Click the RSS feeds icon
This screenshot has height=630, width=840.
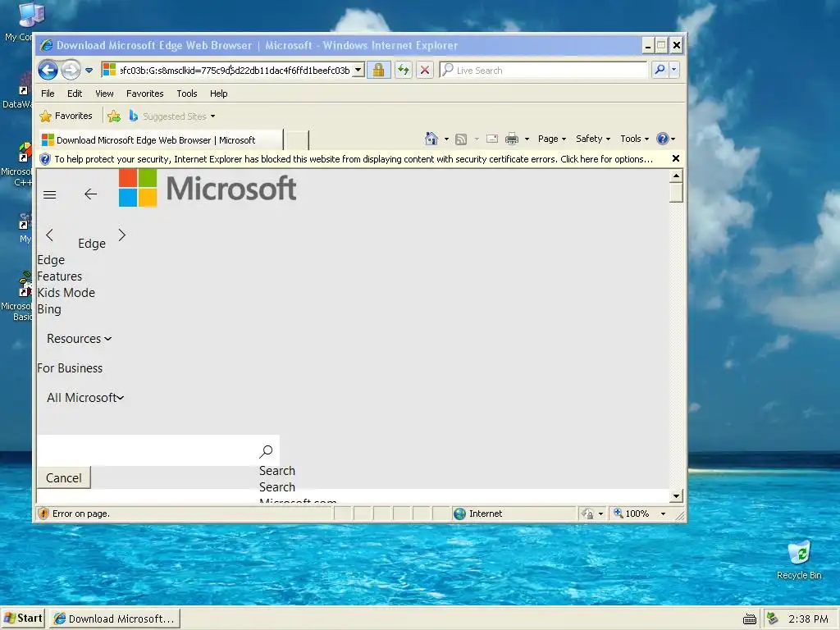pyautogui.click(x=461, y=139)
